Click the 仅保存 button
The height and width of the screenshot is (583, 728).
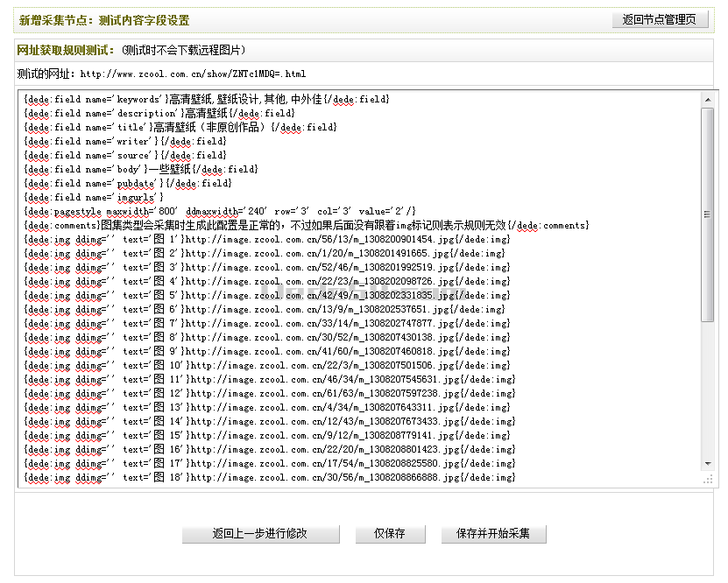point(391,534)
